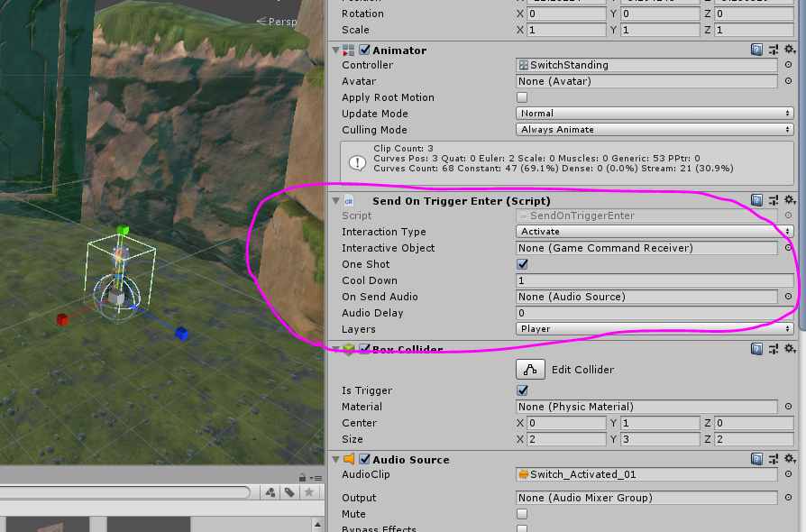Uncheck One Shot option

click(x=522, y=263)
